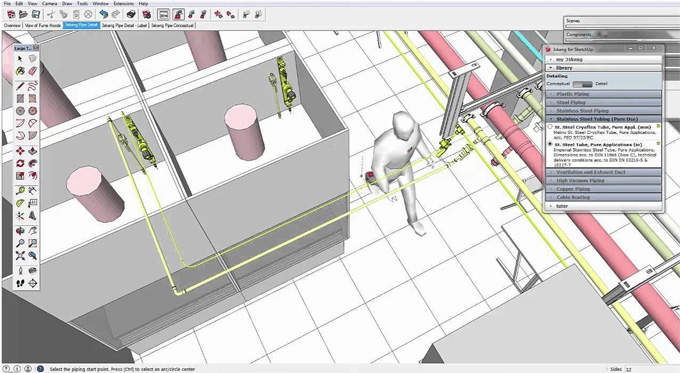This screenshot has height=373, width=680.
Task: Pick the Follow Me tool
Action: [x=33, y=164]
